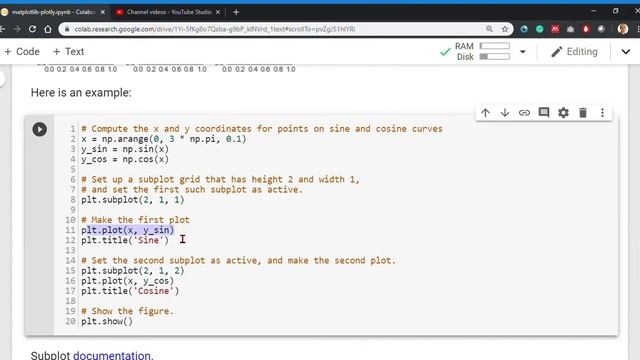Close the Colab notebook tab

(102, 12)
